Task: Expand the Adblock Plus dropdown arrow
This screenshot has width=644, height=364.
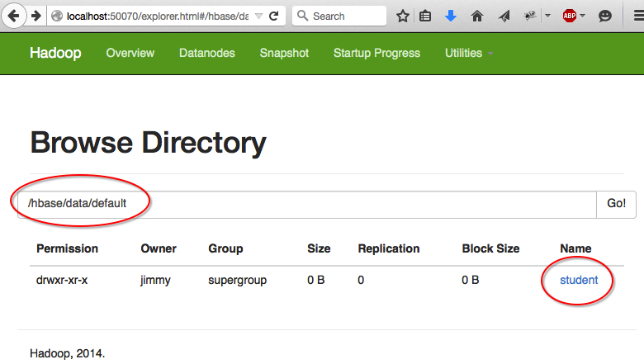Action: tap(582, 16)
